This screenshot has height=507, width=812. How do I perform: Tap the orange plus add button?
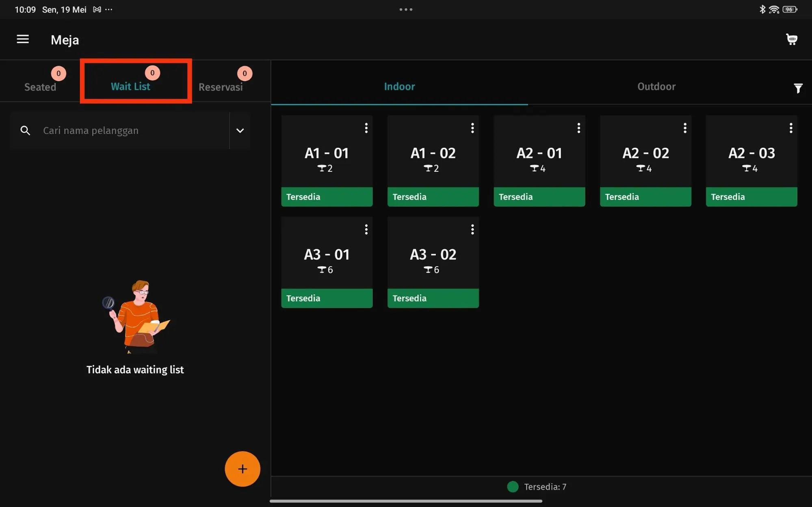243,469
